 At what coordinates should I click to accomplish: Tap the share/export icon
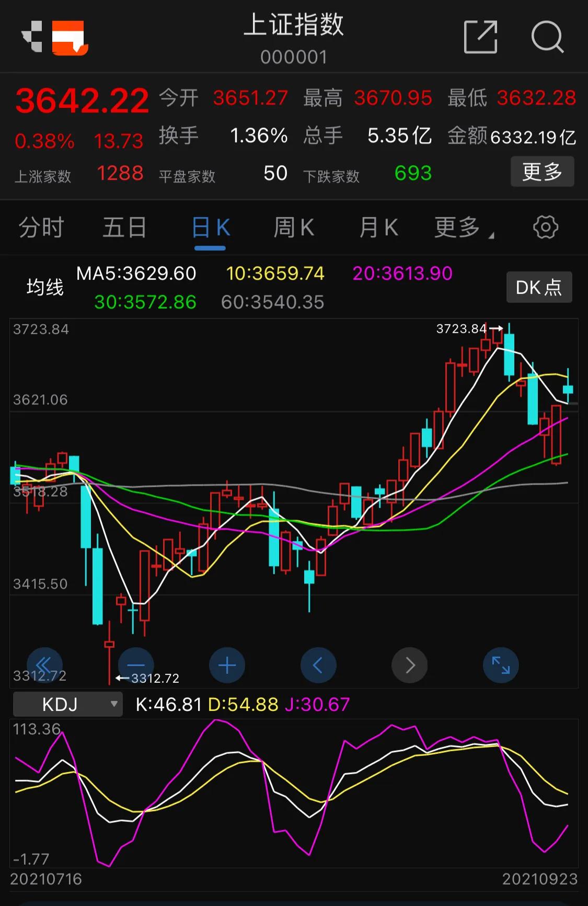pos(480,37)
